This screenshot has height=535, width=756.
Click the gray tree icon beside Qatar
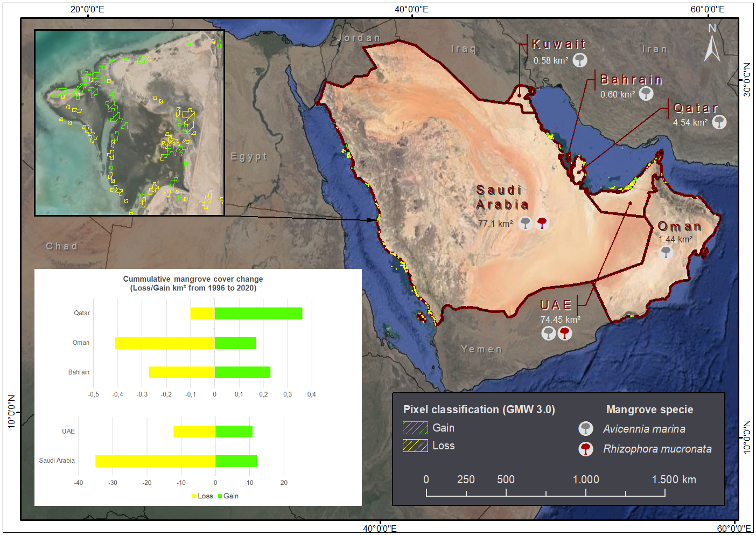point(719,122)
